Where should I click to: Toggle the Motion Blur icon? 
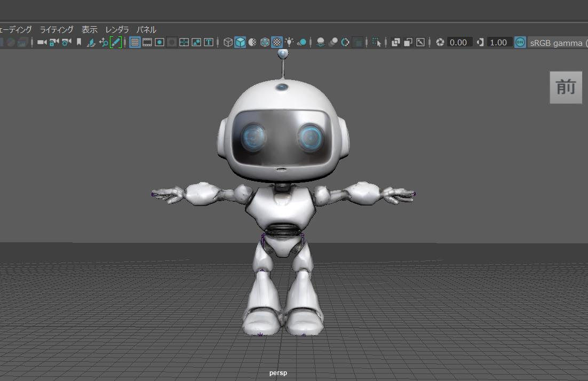coord(332,42)
